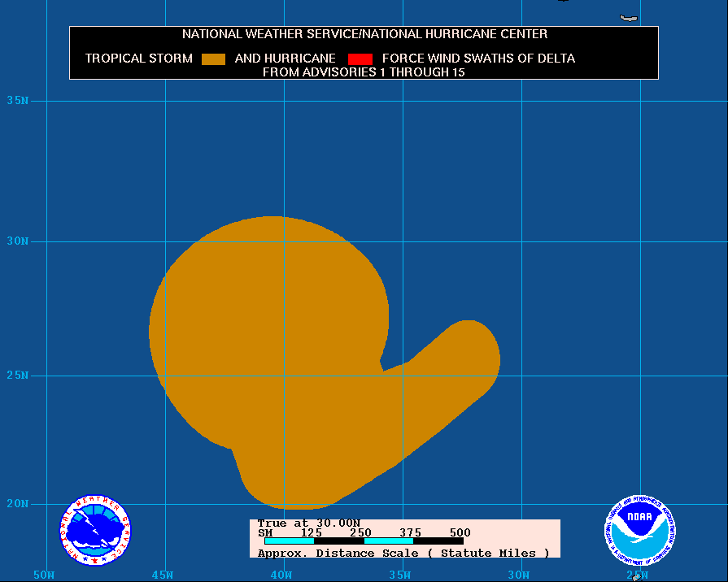Select the hurricane red legend swatch
Viewport: 728px width, 582px height.
[360, 59]
